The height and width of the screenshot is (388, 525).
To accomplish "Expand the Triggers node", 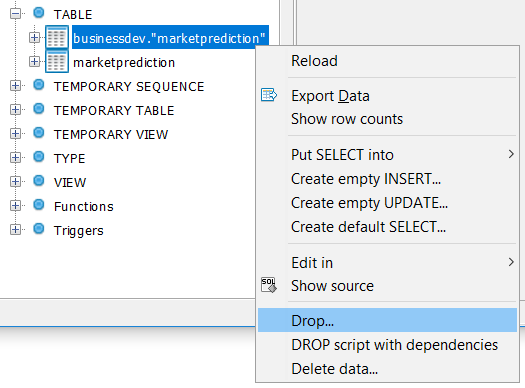I will tap(15, 230).
